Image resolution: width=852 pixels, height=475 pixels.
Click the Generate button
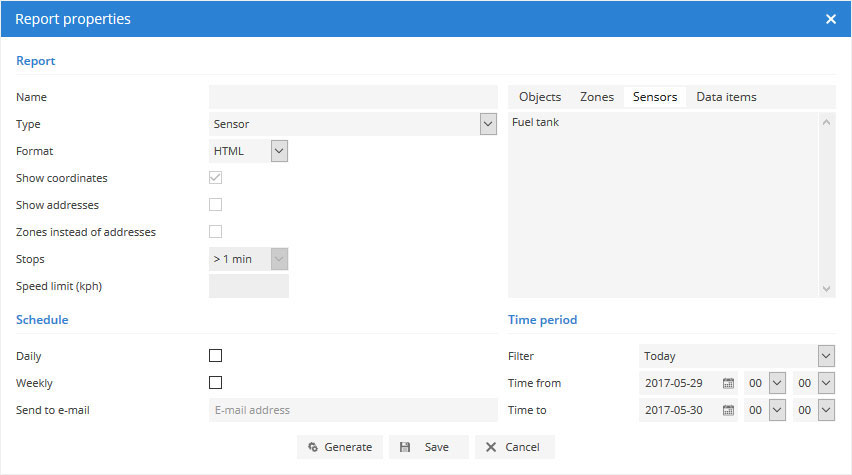coord(340,447)
